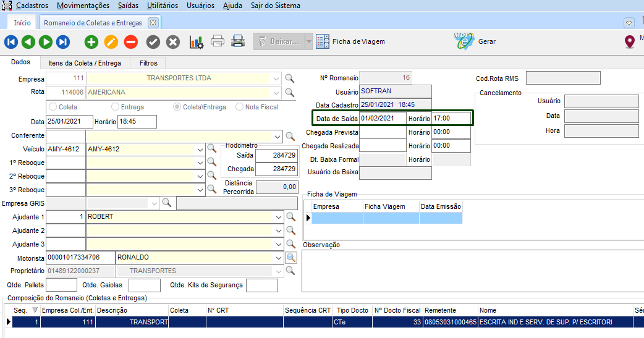Open the bar chart report settings icon
The image size is (644, 338).
[x=196, y=42]
